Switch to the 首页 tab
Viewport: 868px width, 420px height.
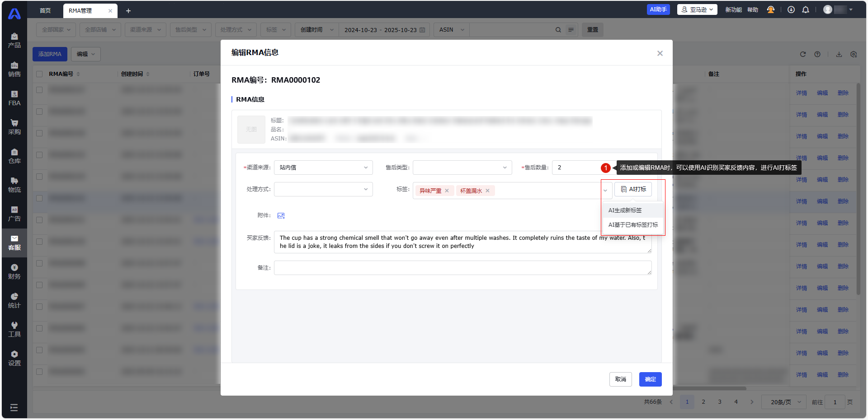pos(45,11)
